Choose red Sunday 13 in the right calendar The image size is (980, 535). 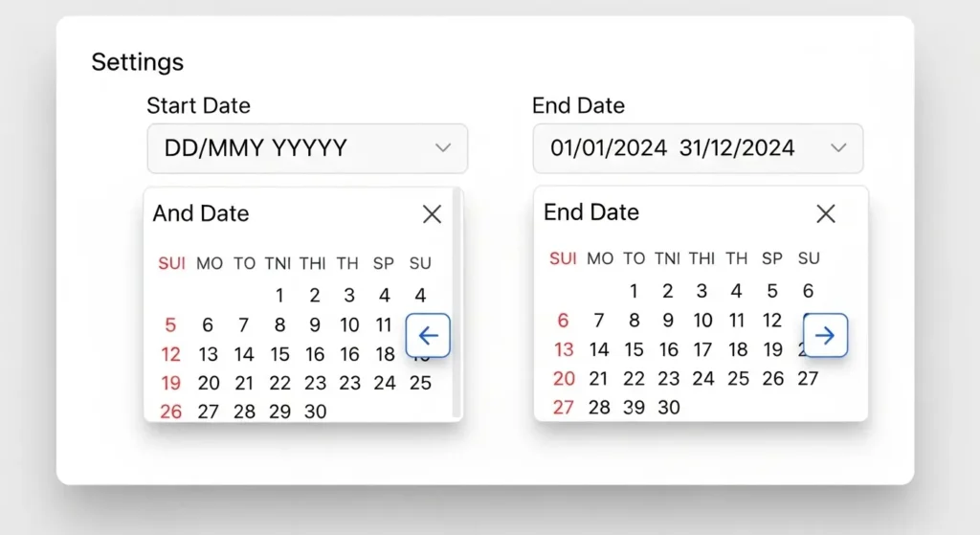(565, 349)
